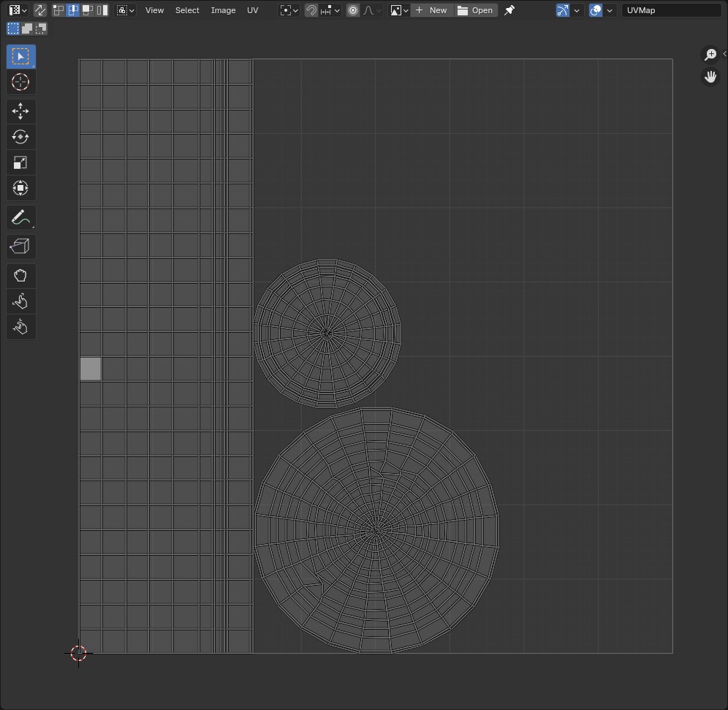Select the Relax sculpt tool
Image resolution: width=728 pixels, height=710 pixels.
21,301
